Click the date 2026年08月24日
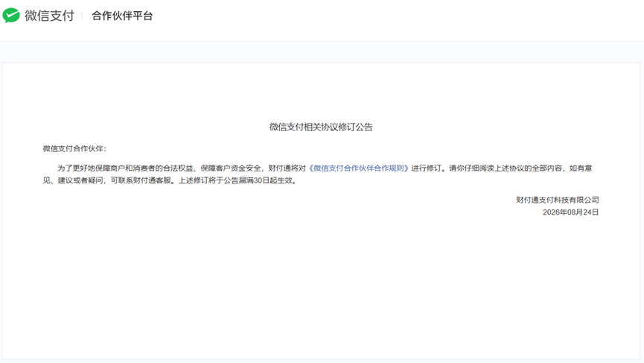This screenshot has height=363, width=644. pyautogui.click(x=570, y=212)
